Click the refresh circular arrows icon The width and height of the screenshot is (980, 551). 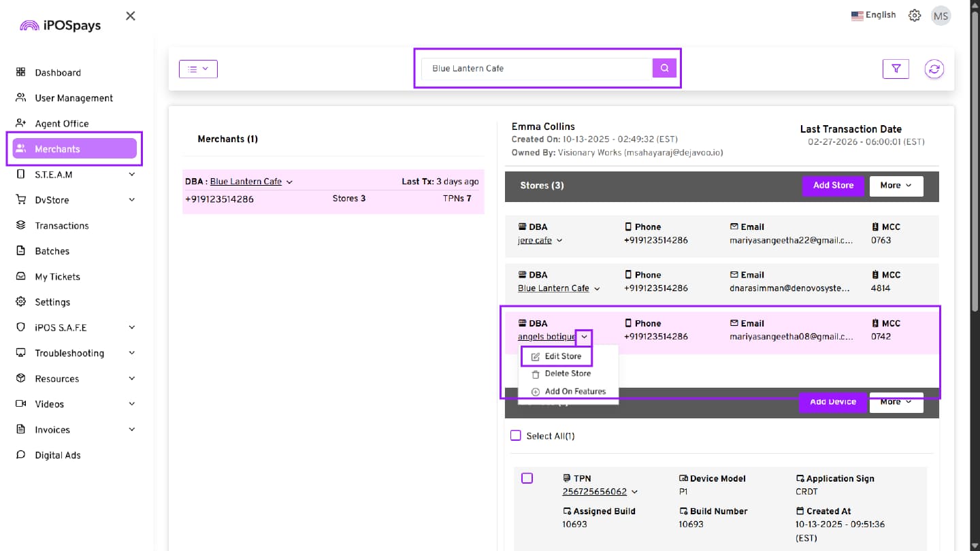[x=934, y=69]
